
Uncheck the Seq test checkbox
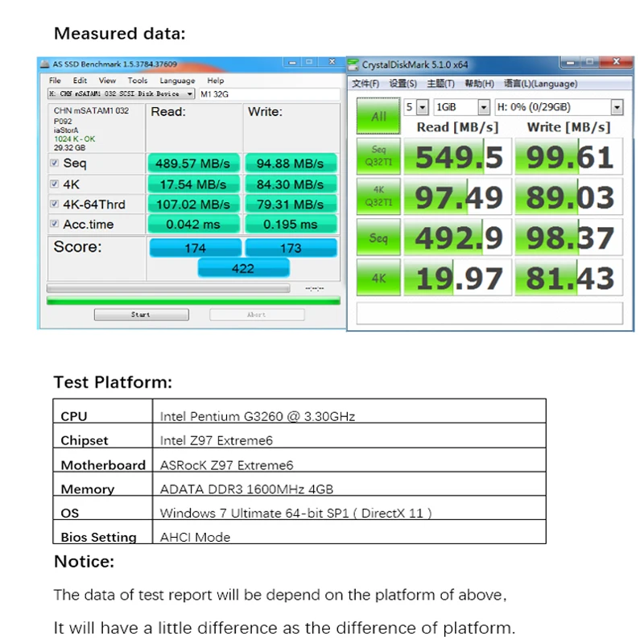pos(54,163)
